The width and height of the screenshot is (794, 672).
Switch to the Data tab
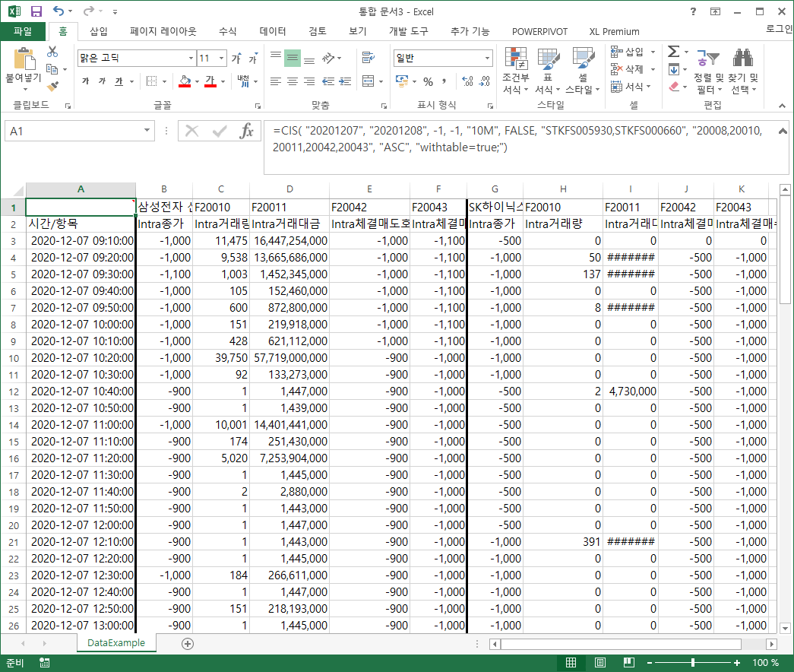[273, 31]
